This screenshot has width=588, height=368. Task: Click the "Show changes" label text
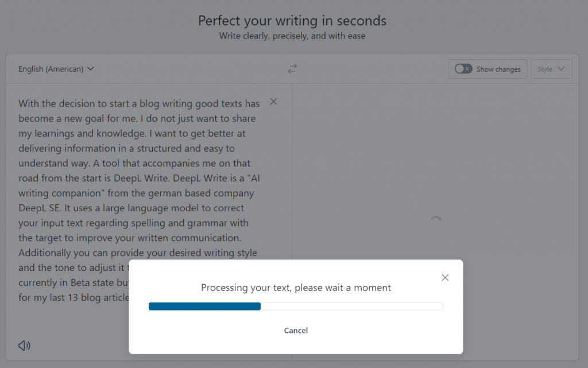pos(498,69)
